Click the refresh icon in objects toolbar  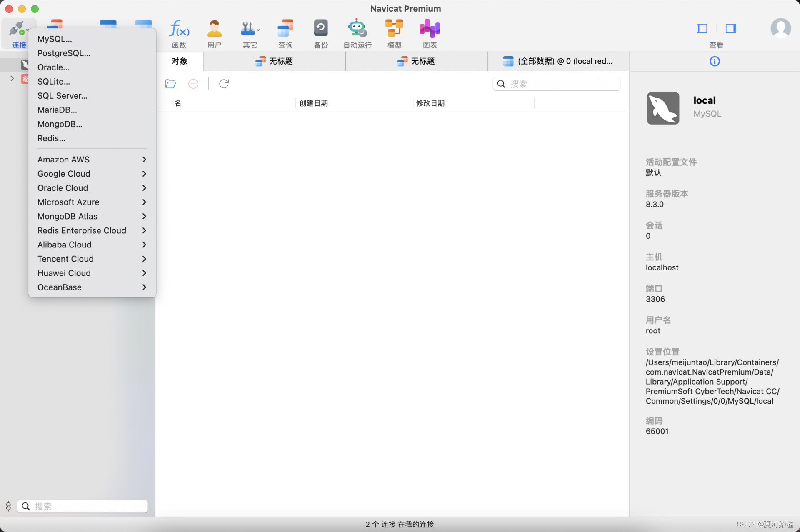(224, 84)
